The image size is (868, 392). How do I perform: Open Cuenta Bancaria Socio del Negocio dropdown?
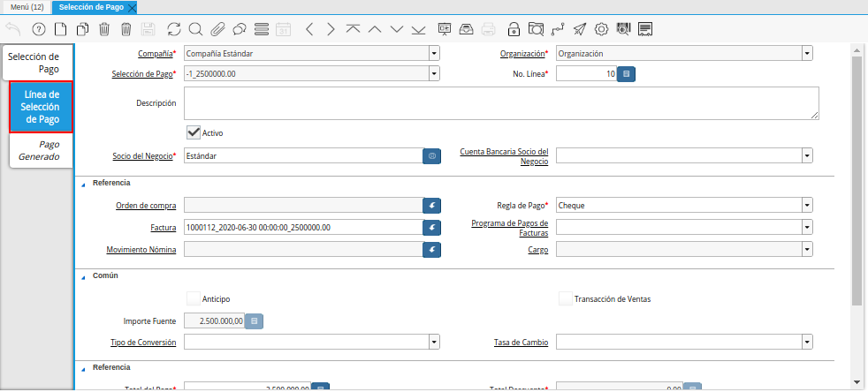808,156
